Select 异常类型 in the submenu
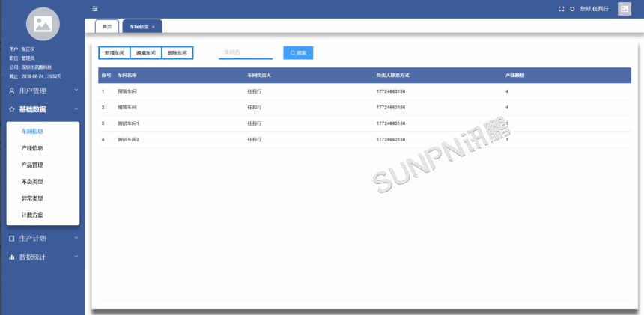Viewport: 644px width, 315px height. [x=32, y=198]
